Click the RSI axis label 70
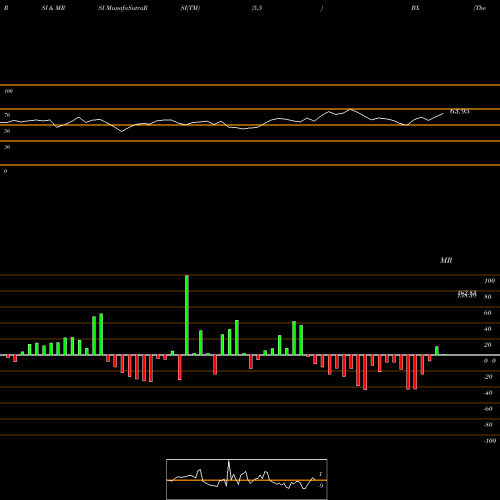The image size is (500, 500). click(7, 115)
